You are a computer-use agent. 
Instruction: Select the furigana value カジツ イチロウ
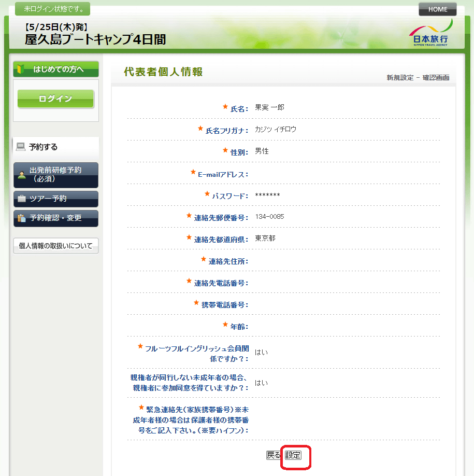pos(276,129)
